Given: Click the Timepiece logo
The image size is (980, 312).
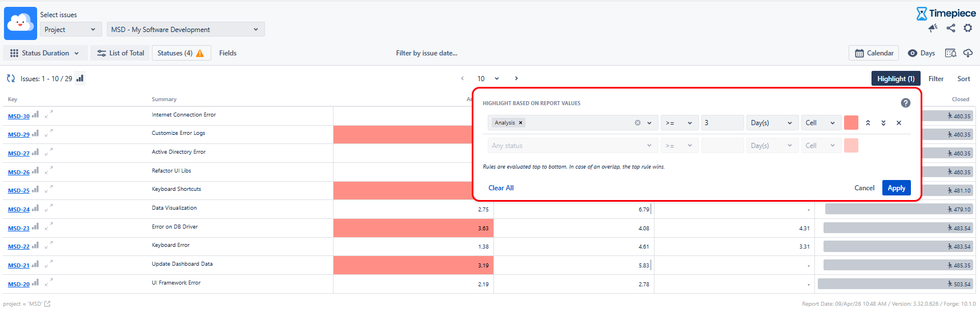Looking at the screenshot, I should click(x=946, y=13).
